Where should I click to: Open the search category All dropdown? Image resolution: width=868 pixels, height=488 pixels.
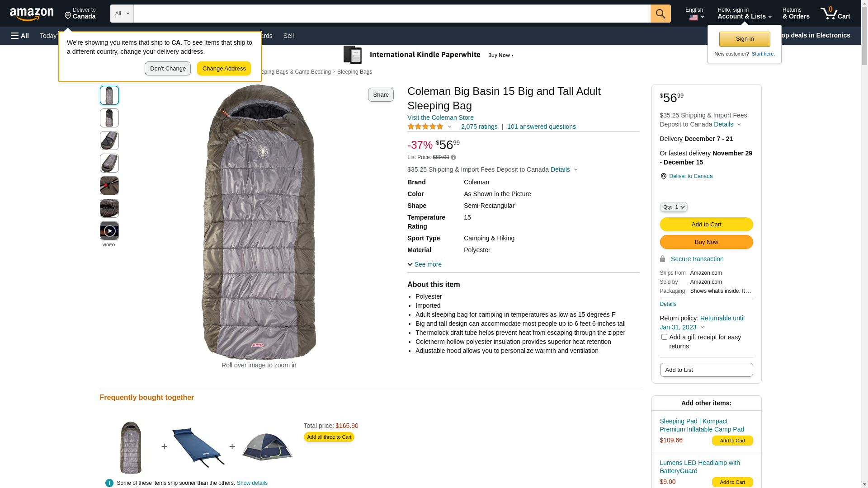click(x=122, y=14)
